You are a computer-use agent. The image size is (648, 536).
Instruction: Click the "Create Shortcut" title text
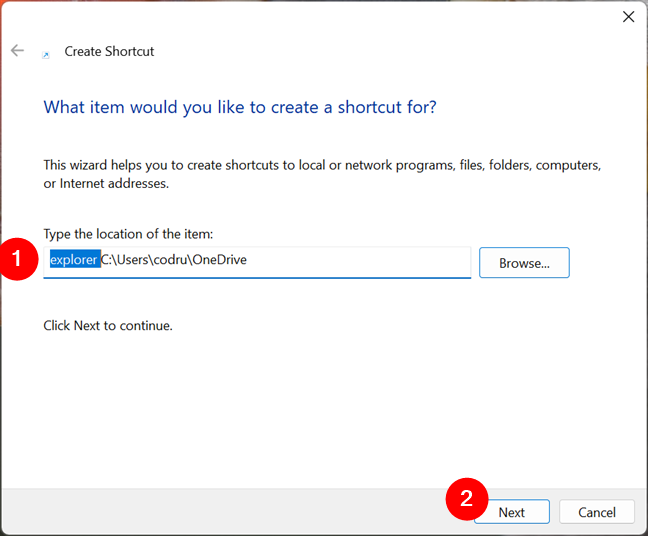click(x=109, y=51)
